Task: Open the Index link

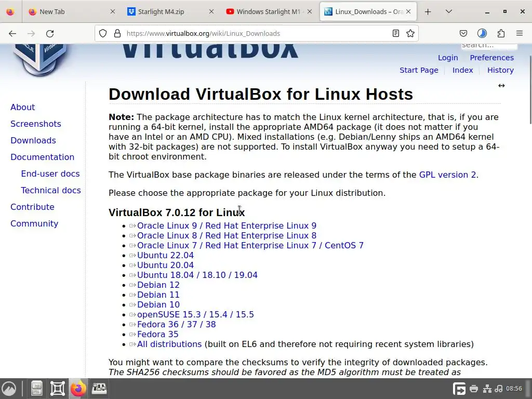Action: pos(462,70)
